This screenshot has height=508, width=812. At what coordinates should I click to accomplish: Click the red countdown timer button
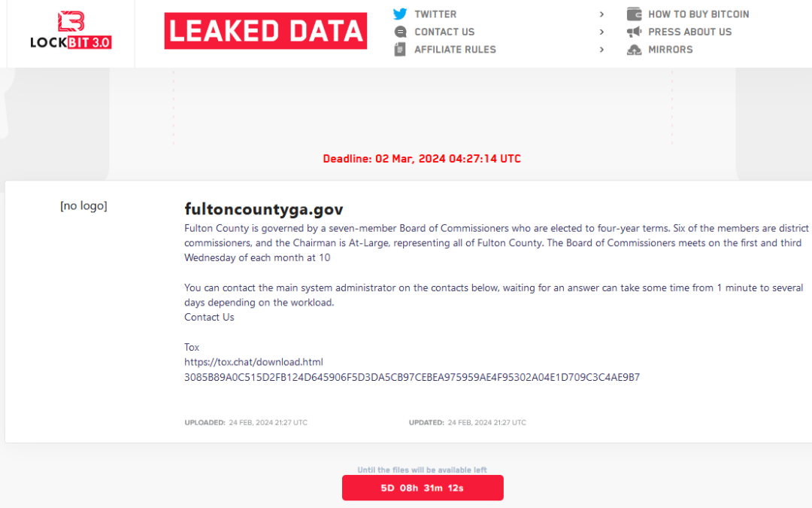(x=423, y=488)
